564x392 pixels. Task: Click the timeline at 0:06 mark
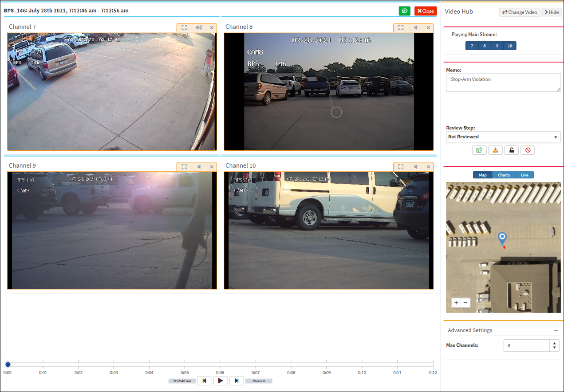tap(221, 364)
